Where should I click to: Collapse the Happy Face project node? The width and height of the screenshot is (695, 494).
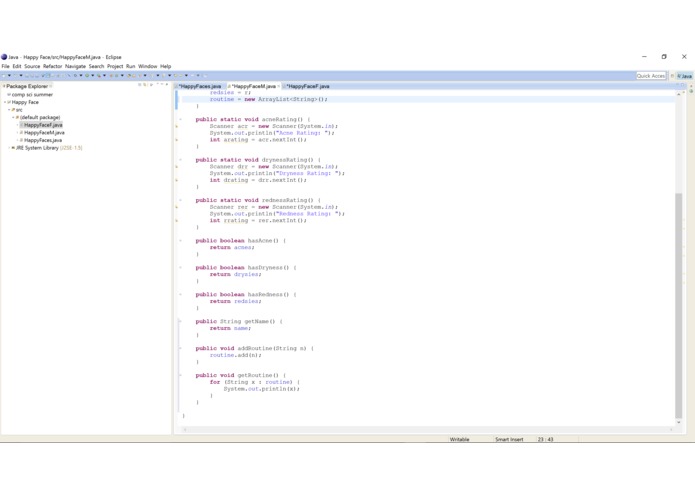5,102
